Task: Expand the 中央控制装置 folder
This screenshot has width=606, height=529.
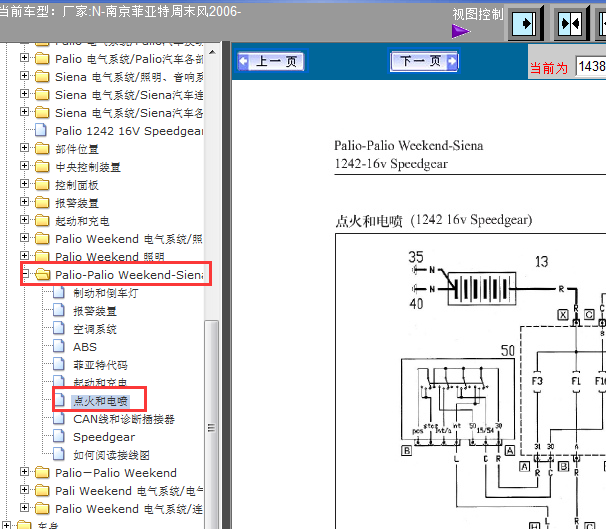Action: (24, 165)
